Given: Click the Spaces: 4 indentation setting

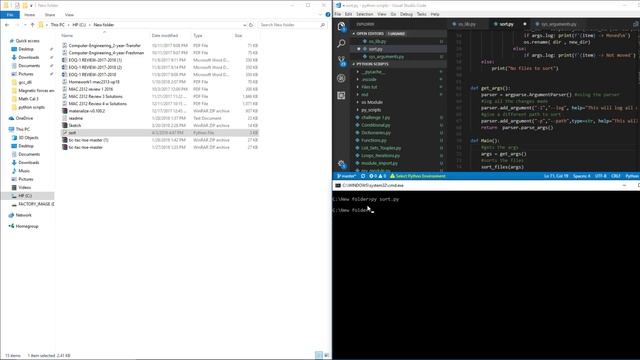Looking at the screenshot, I should 582,176.
